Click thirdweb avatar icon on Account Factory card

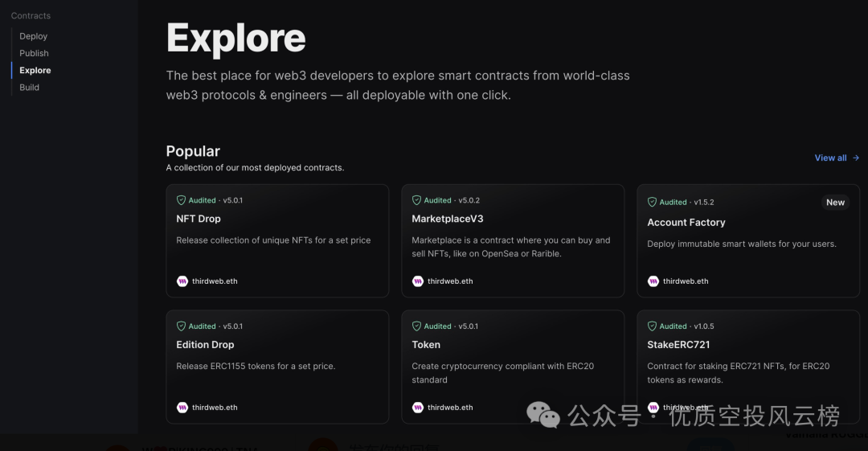tap(653, 281)
